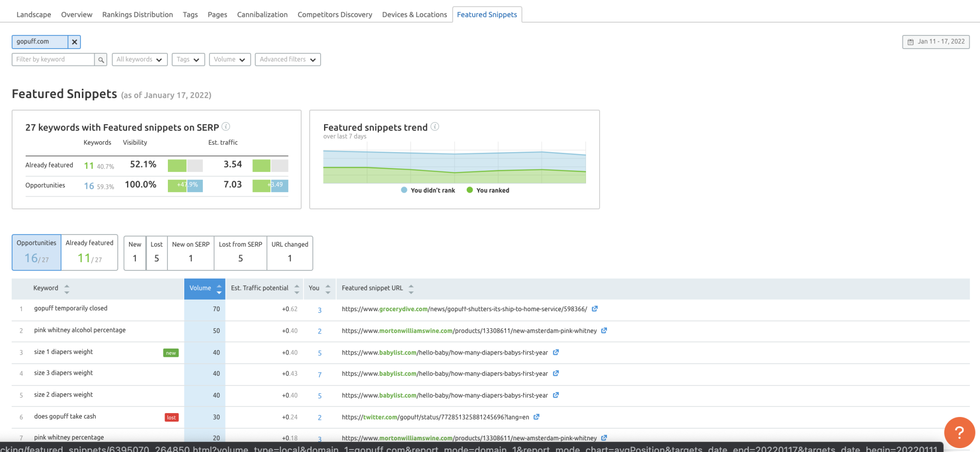Select the Featured Snippets tab
The width and height of the screenshot is (980, 452).
pyautogui.click(x=487, y=15)
